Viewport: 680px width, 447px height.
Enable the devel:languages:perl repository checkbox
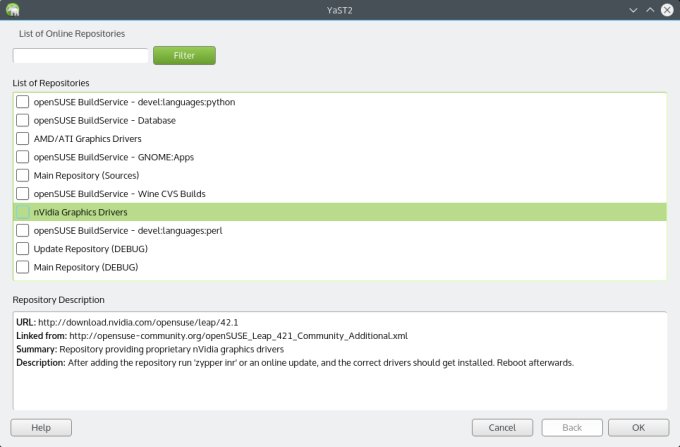pyautogui.click(x=23, y=230)
